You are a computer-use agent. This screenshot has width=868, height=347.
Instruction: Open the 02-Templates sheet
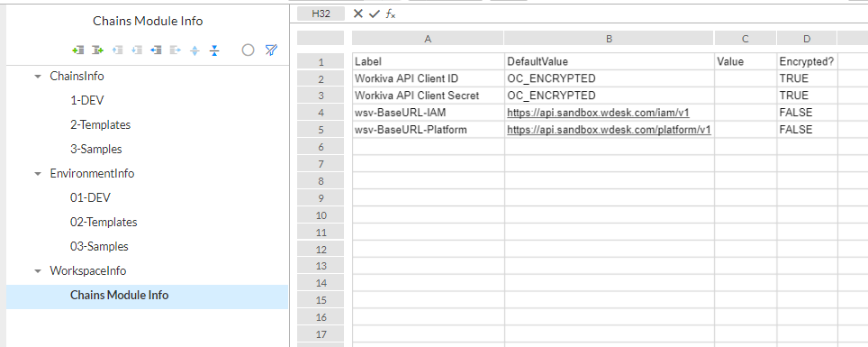[104, 223]
